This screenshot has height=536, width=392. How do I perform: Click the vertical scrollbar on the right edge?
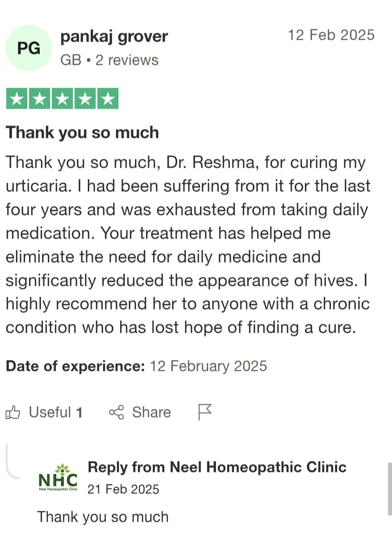(389, 489)
